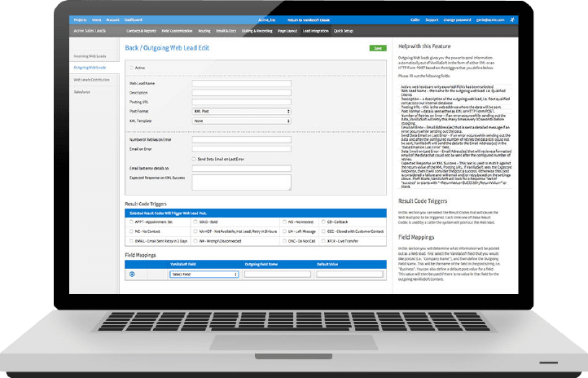Select Outgoing Web Leads in sidebar

(x=90, y=68)
